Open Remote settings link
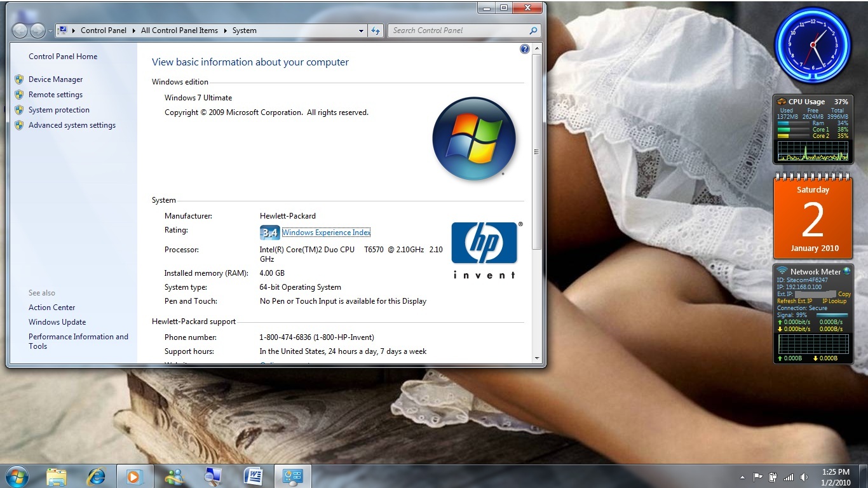 click(55, 95)
